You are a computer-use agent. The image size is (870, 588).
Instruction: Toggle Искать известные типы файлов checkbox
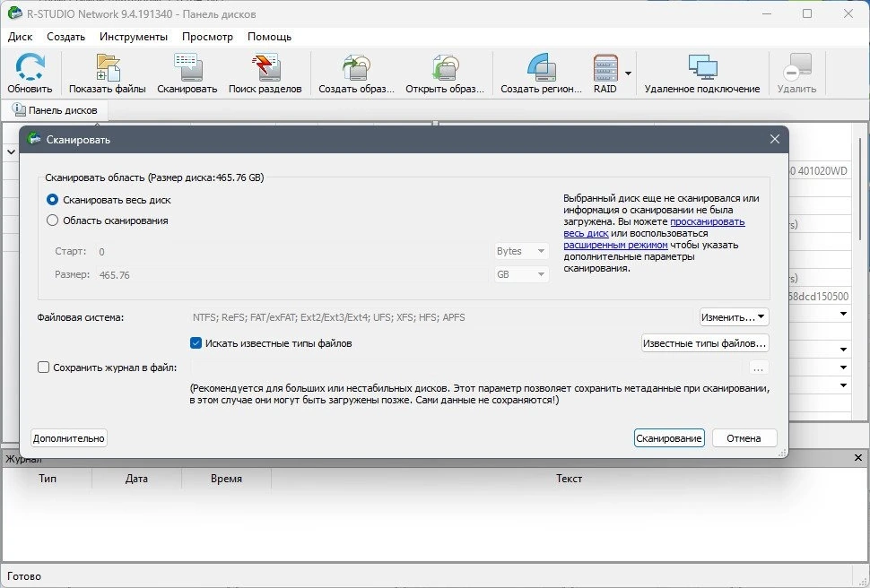pyautogui.click(x=196, y=343)
